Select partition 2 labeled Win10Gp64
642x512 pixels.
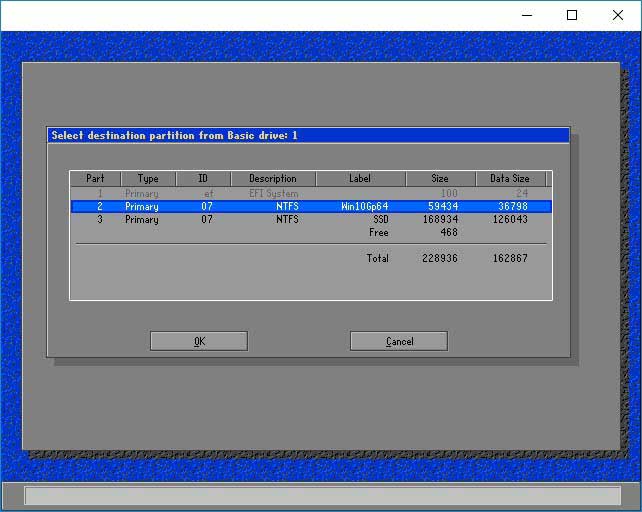click(310, 206)
